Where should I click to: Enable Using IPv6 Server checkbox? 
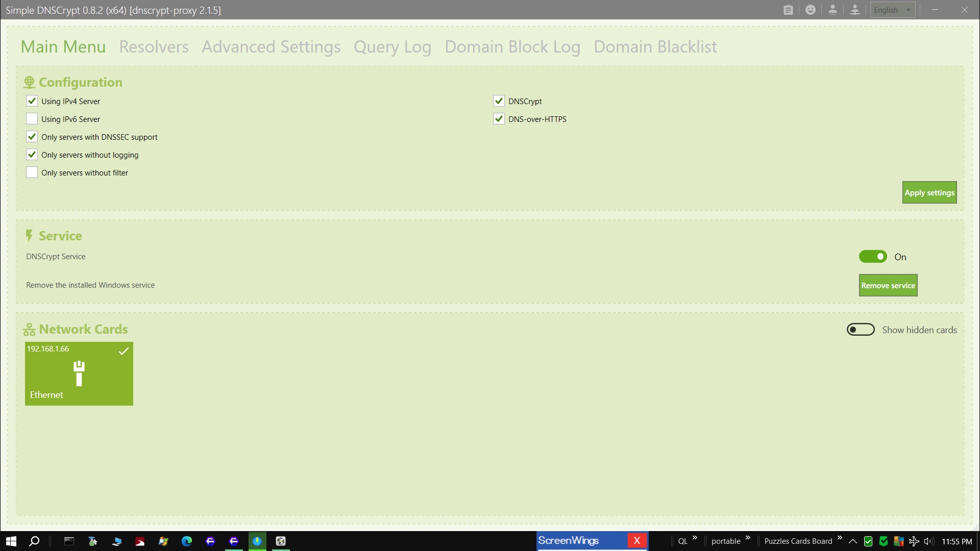32,119
